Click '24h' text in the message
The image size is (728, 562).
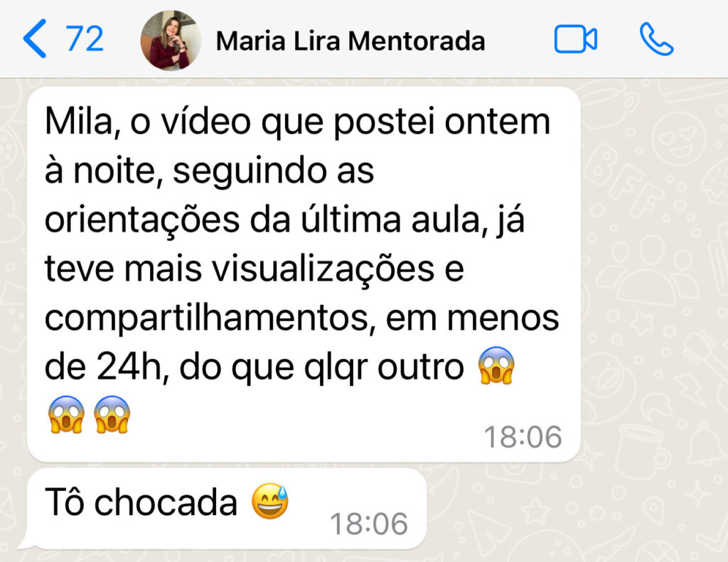(x=129, y=367)
